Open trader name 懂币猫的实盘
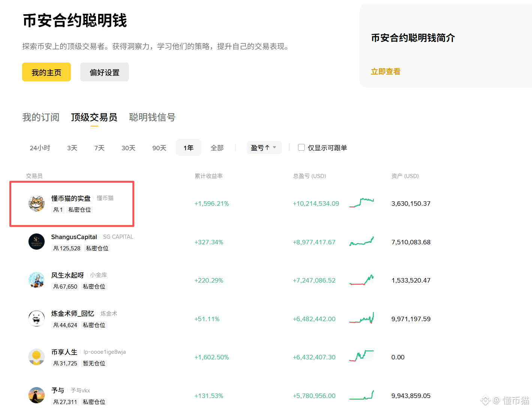 (x=71, y=198)
